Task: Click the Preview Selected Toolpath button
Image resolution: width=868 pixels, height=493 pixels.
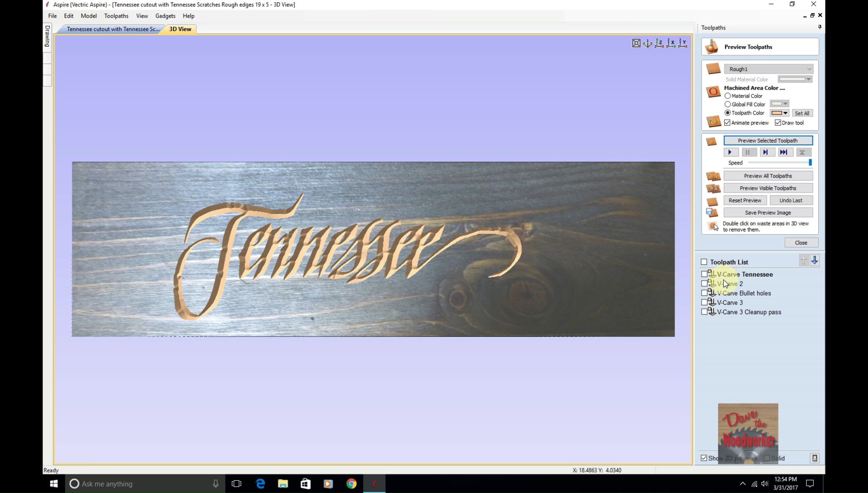Action: coord(768,141)
